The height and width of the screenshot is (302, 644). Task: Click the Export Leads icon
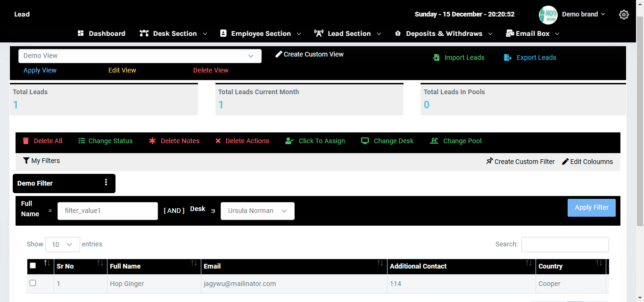[x=508, y=57]
